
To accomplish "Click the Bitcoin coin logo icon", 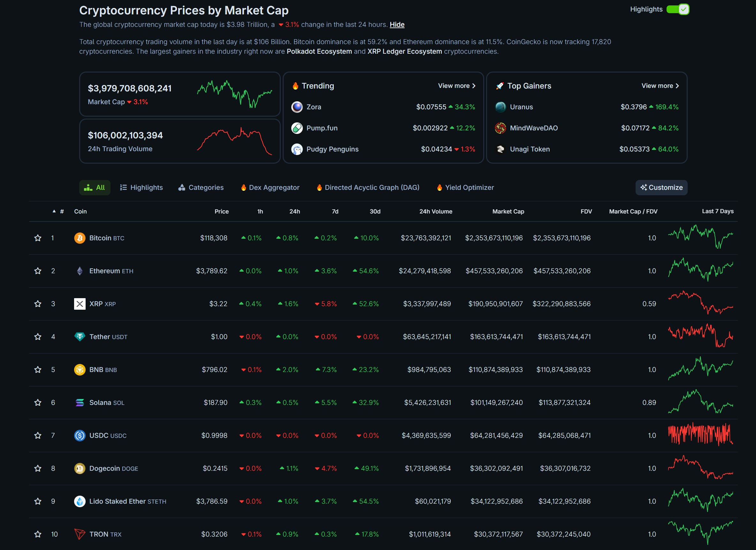I will pyautogui.click(x=80, y=238).
